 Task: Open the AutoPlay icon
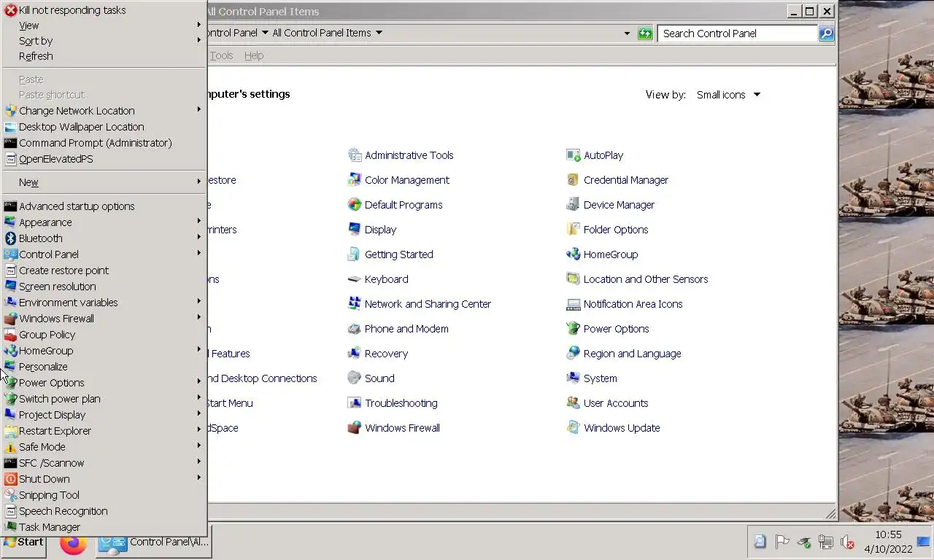tap(574, 155)
